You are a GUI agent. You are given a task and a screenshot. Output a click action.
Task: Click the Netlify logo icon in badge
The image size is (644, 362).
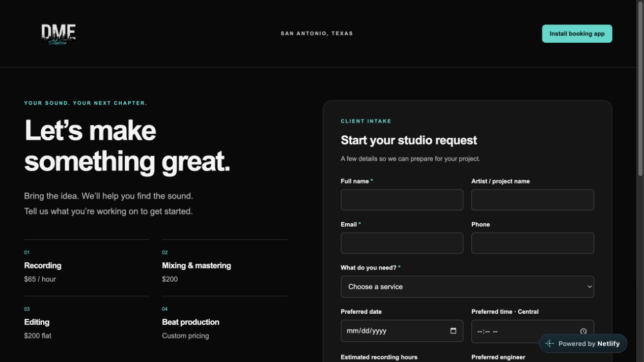(549, 344)
